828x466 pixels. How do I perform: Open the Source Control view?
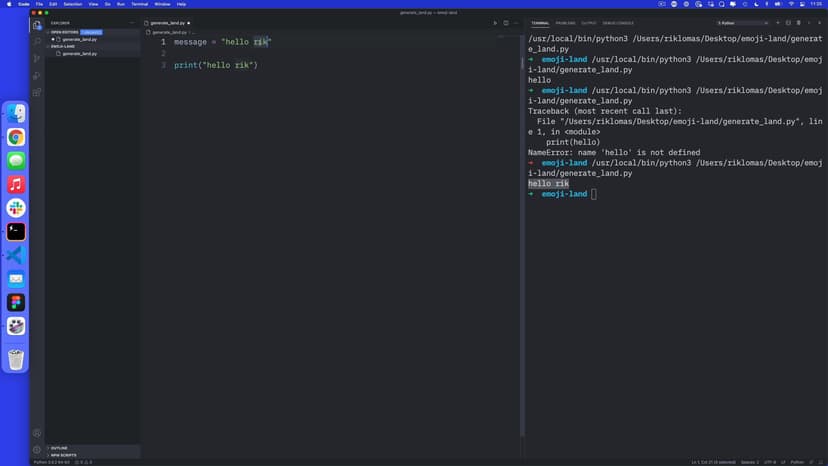[x=37, y=58]
